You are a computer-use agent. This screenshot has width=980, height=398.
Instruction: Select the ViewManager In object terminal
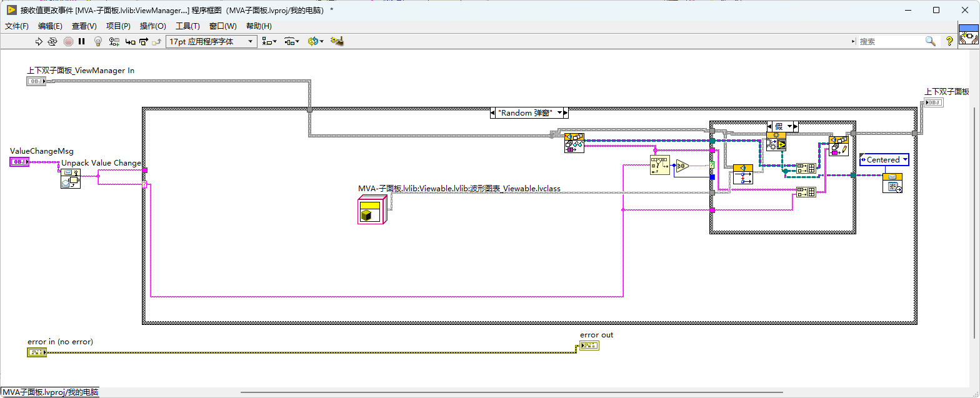[36, 81]
